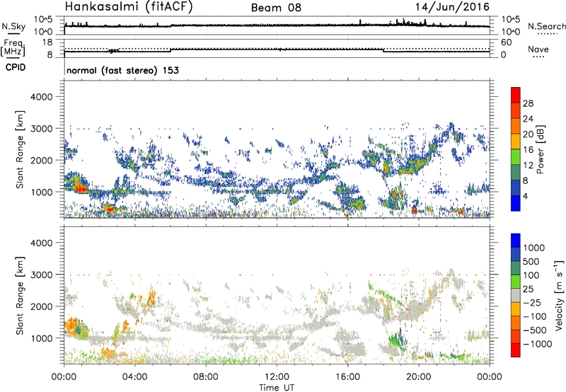
Task: Click the normal (fast stereo) 153 text
Action: point(122,70)
